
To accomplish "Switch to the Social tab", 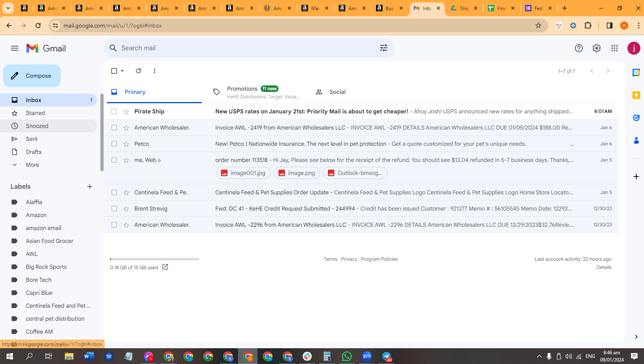I will pos(358,92).
